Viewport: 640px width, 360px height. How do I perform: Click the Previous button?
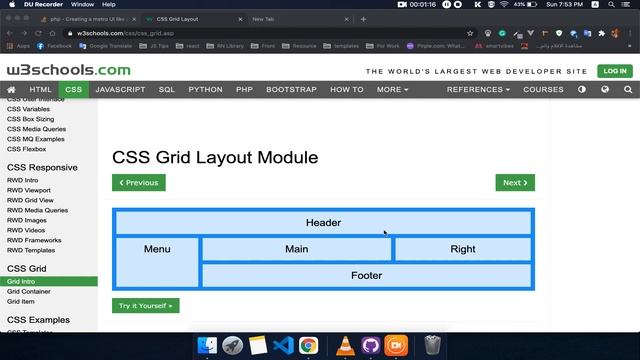[x=139, y=182]
